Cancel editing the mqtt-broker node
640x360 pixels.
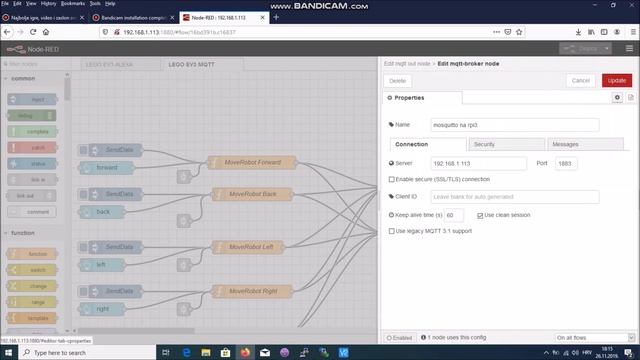(580, 80)
